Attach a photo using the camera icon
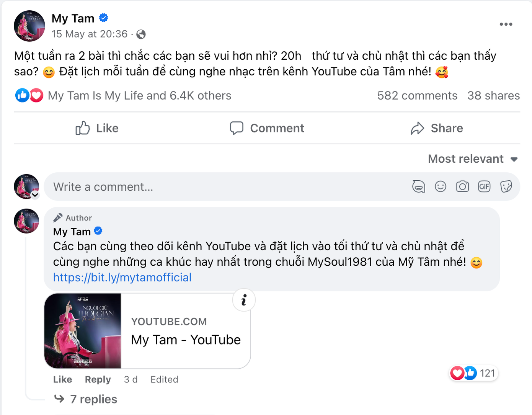The height and width of the screenshot is (415, 532). [462, 186]
